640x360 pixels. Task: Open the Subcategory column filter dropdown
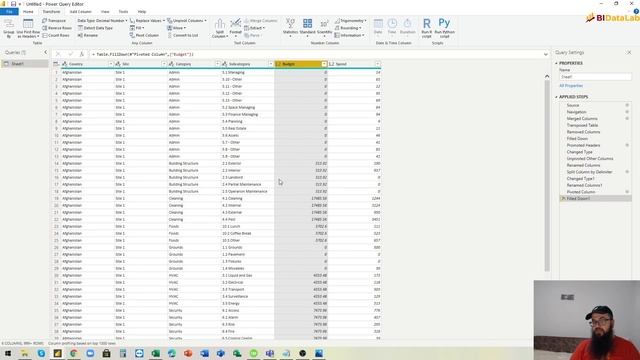point(271,64)
